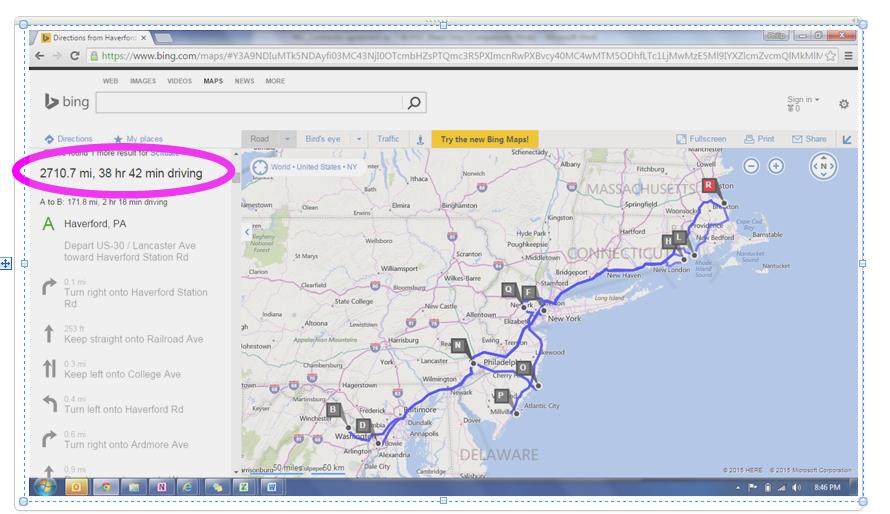Open the Bird's eye dropdown arrow
890x514 pixels.
tap(357, 140)
